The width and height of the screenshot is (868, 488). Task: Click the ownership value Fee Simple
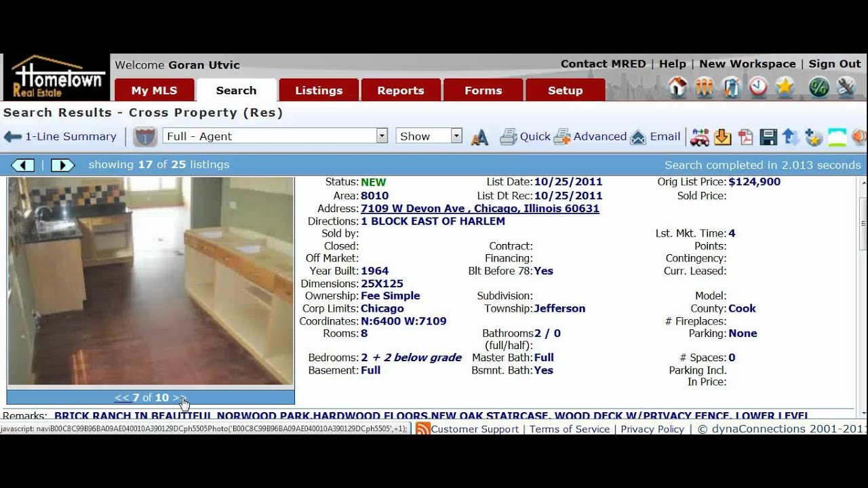(x=391, y=296)
